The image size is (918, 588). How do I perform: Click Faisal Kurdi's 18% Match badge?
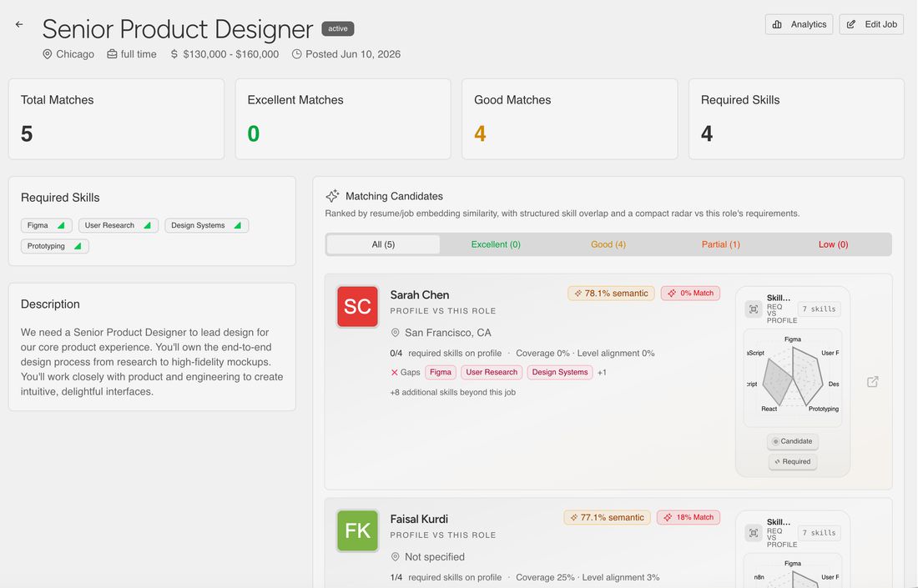pyautogui.click(x=688, y=517)
